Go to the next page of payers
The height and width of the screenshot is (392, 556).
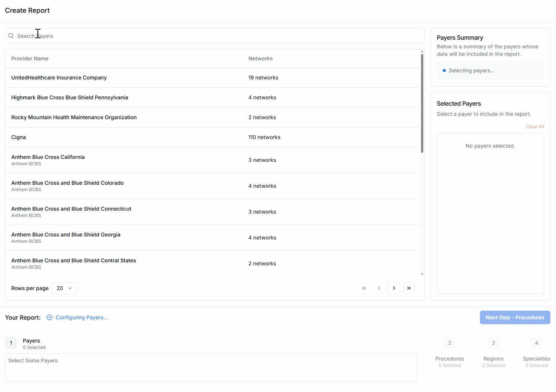394,288
